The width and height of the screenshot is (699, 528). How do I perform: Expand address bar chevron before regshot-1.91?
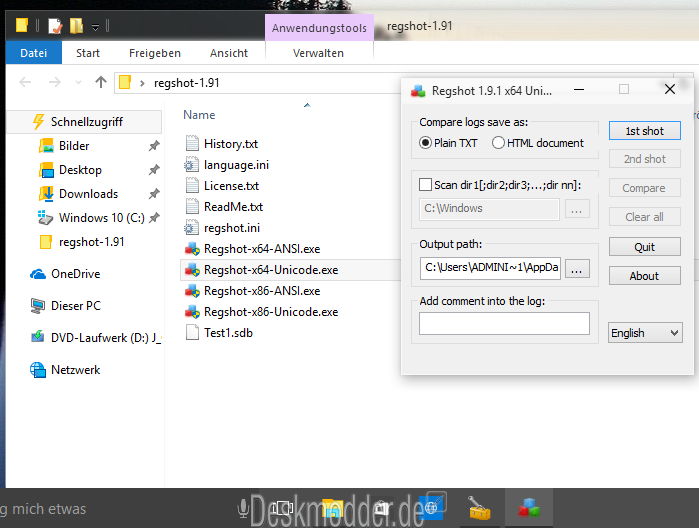(142, 83)
